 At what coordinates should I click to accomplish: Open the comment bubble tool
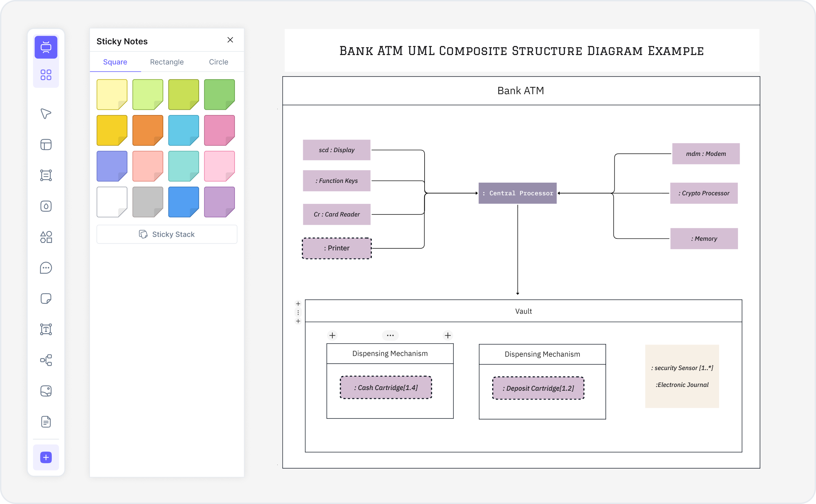pyautogui.click(x=46, y=268)
